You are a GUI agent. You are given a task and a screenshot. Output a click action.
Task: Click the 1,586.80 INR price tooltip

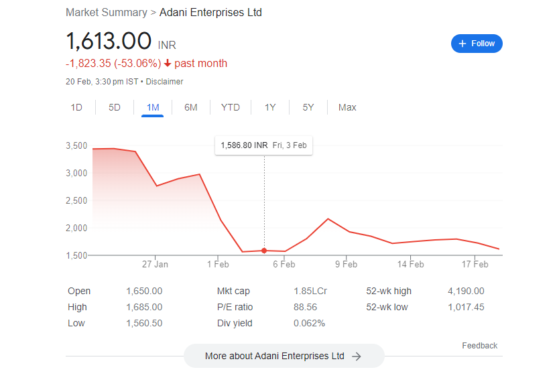click(x=263, y=145)
